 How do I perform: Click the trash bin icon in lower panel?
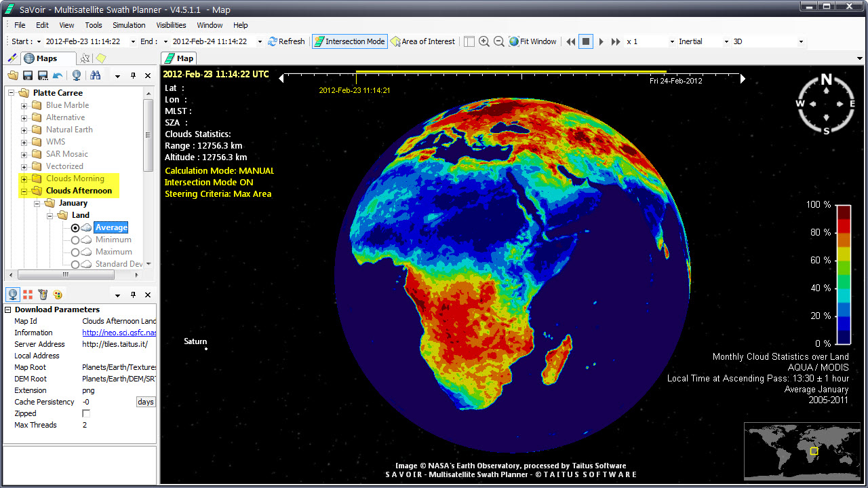click(x=43, y=295)
